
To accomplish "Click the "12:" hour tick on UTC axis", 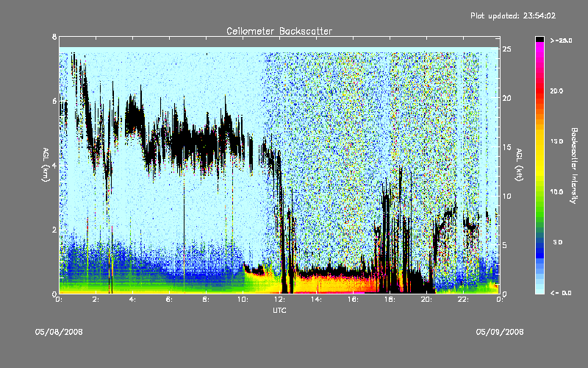I will click(280, 300).
